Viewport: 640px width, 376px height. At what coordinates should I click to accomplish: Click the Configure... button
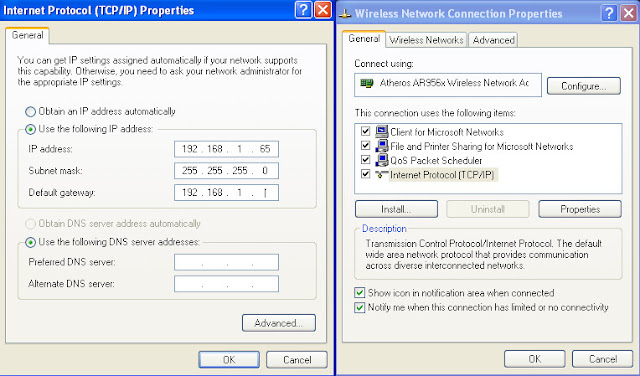click(584, 86)
